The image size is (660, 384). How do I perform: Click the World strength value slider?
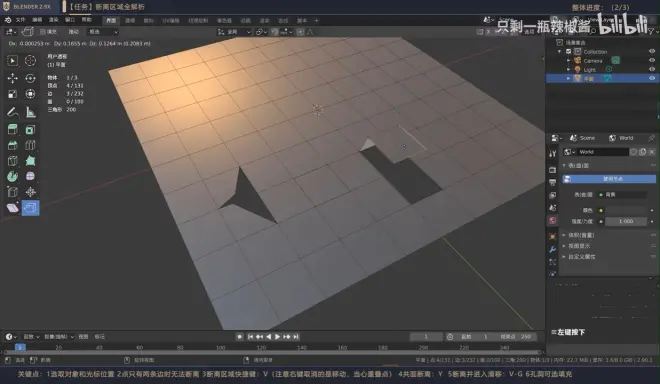coord(626,221)
